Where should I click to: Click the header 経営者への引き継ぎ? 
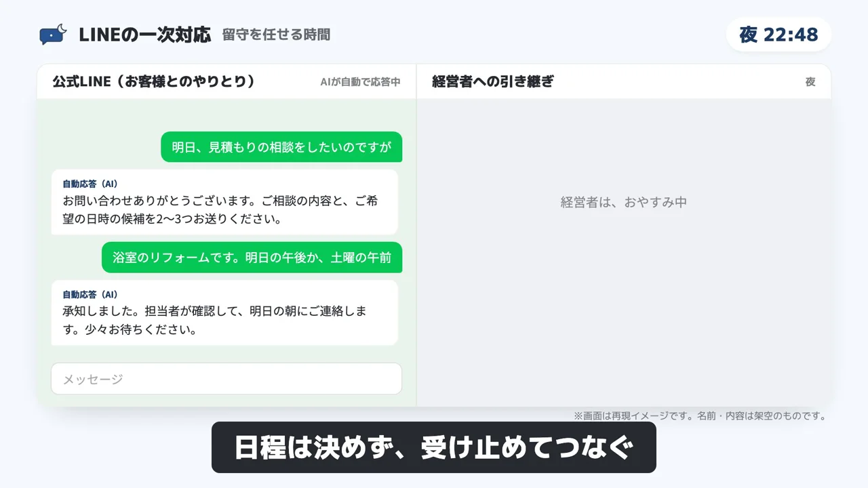click(x=493, y=81)
